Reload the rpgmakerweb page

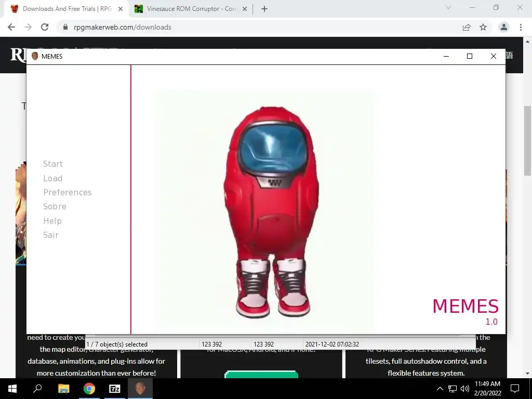pyautogui.click(x=45, y=27)
